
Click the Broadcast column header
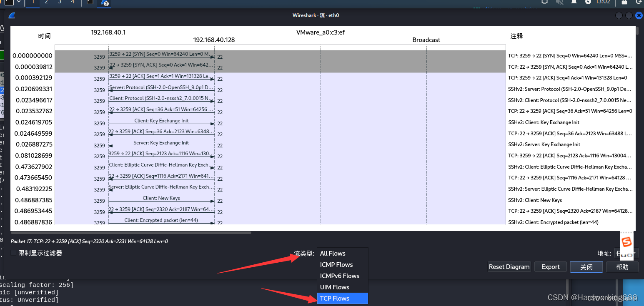pyautogui.click(x=426, y=40)
